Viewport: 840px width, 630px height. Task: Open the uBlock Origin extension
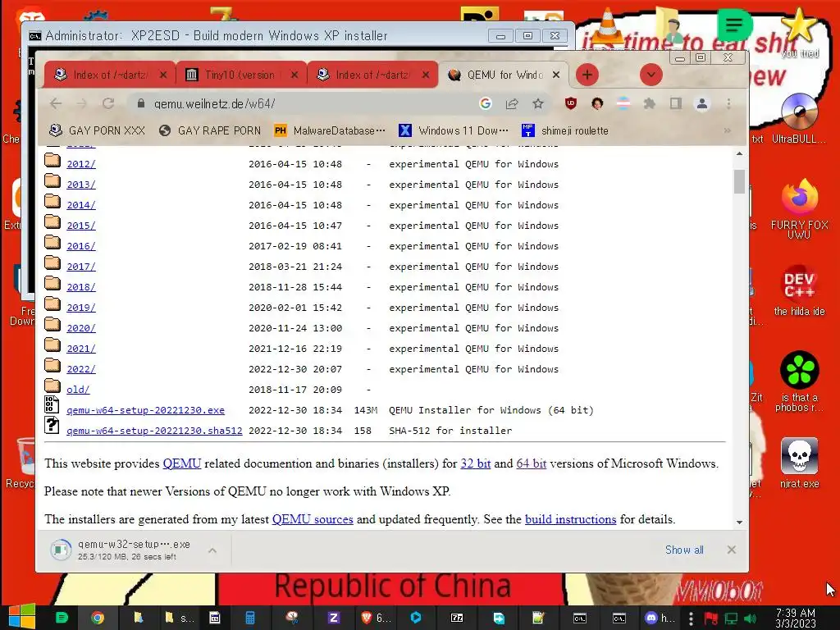[x=571, y=103]
